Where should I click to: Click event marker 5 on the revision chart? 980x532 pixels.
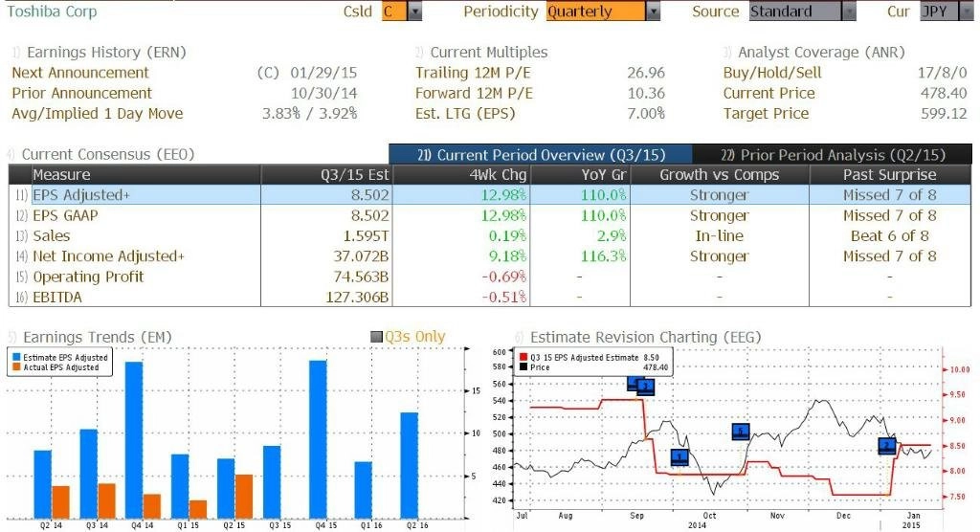pos(741,432)
